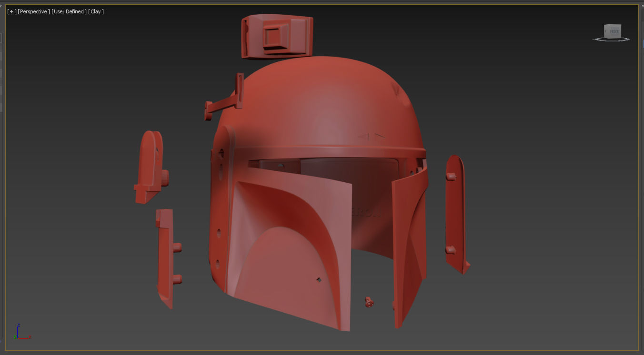The width and height of the screenshot is (644, 355).
Task: Open the [+] viewport general menu
Action: point(11,11)
